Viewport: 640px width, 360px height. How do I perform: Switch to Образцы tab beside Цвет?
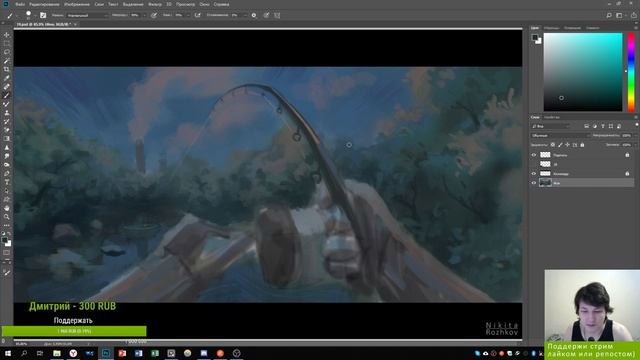tap(551, 28)
